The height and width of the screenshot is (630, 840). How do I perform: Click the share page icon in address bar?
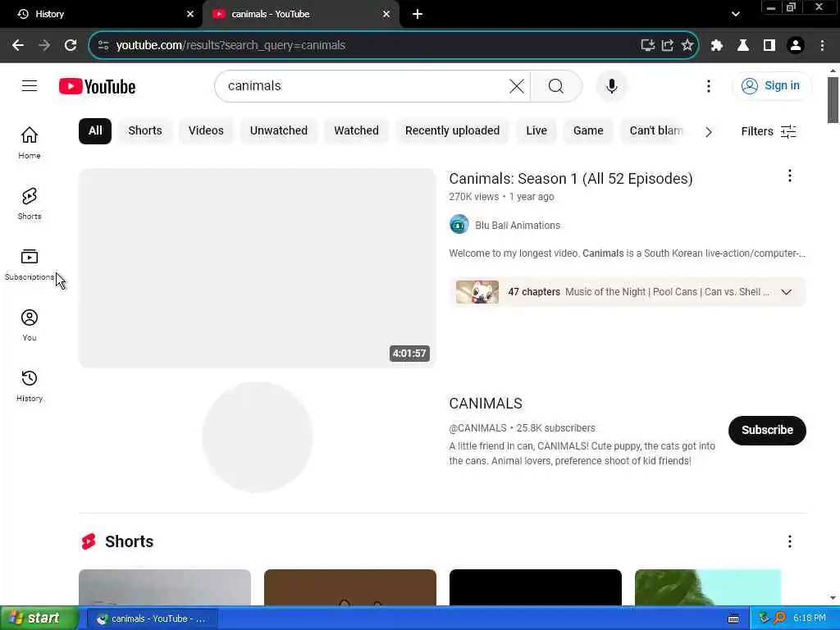pos(668,45)
